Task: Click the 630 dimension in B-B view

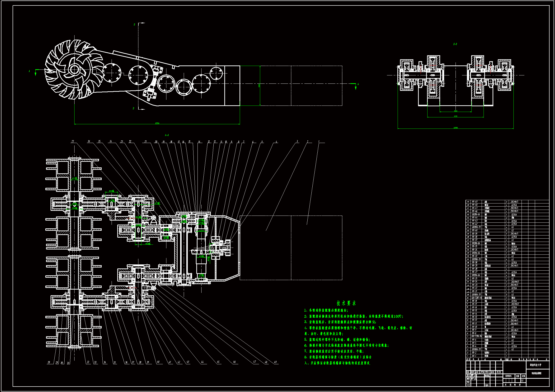Action: coord(455,116)
